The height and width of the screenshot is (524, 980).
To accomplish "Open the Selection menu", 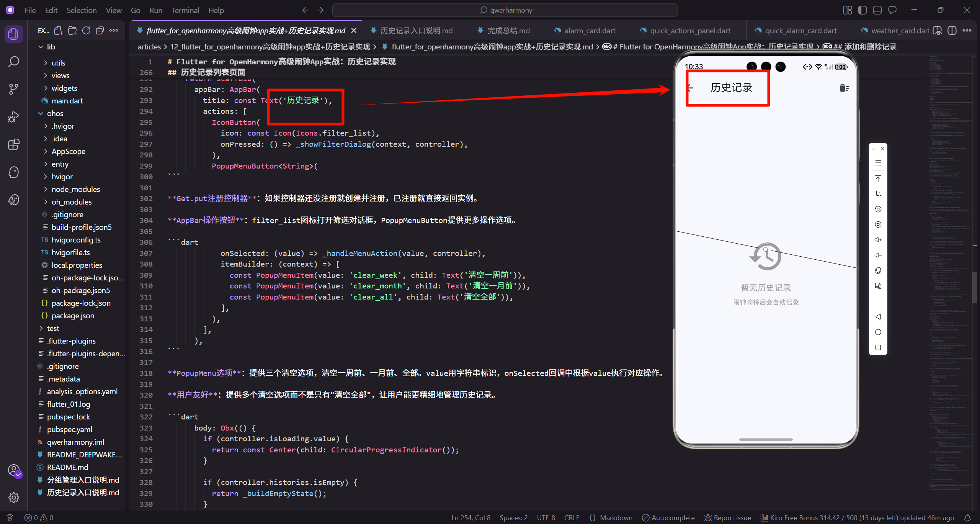I will (x=82, y=10).
